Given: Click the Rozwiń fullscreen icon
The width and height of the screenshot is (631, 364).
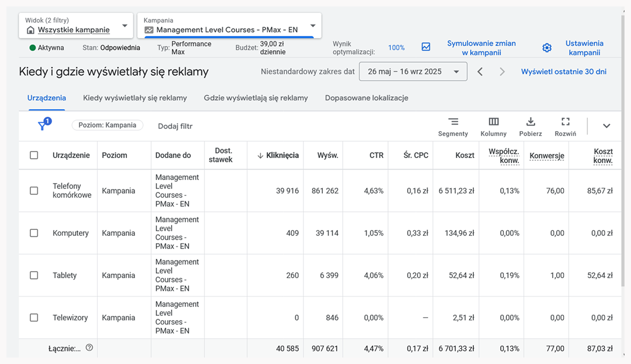Looking at the screenshot, I should (565, 122).
